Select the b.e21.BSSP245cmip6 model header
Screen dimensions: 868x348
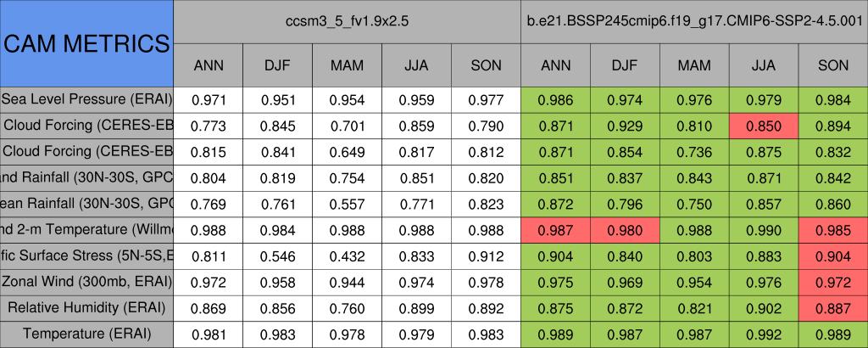tap(694, 21)
